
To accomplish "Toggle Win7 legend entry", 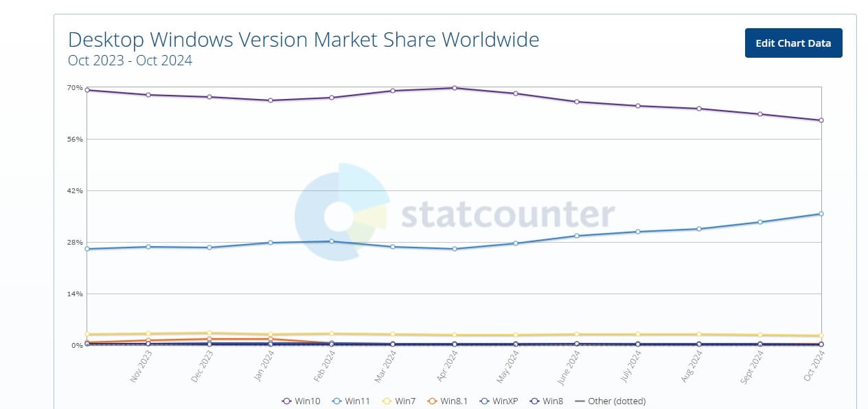I will (400, 401).
